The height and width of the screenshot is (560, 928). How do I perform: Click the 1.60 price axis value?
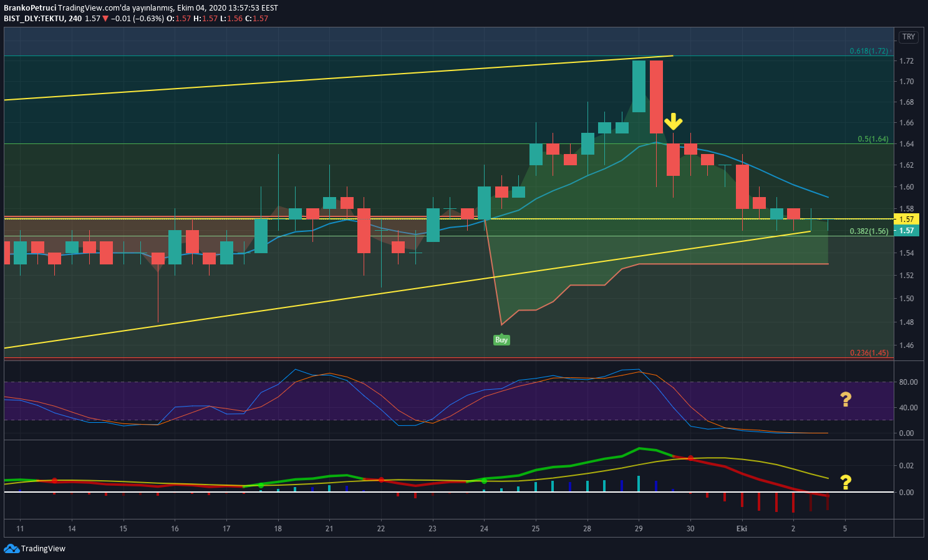[907, 187]
